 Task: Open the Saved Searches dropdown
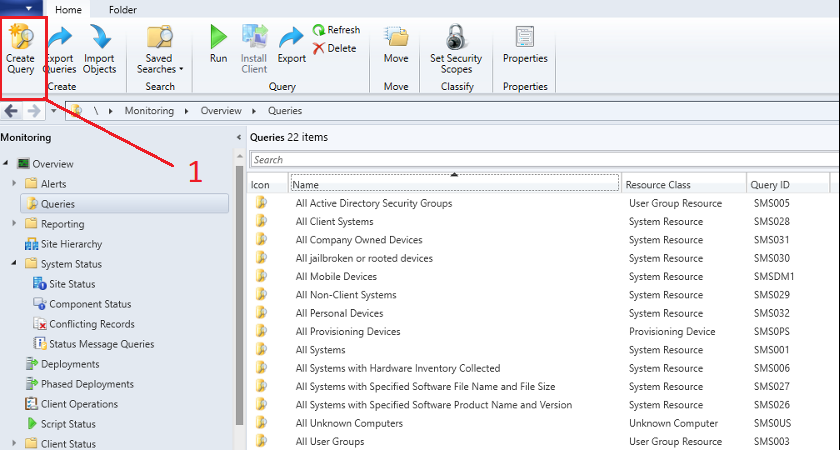pos(160,49)
